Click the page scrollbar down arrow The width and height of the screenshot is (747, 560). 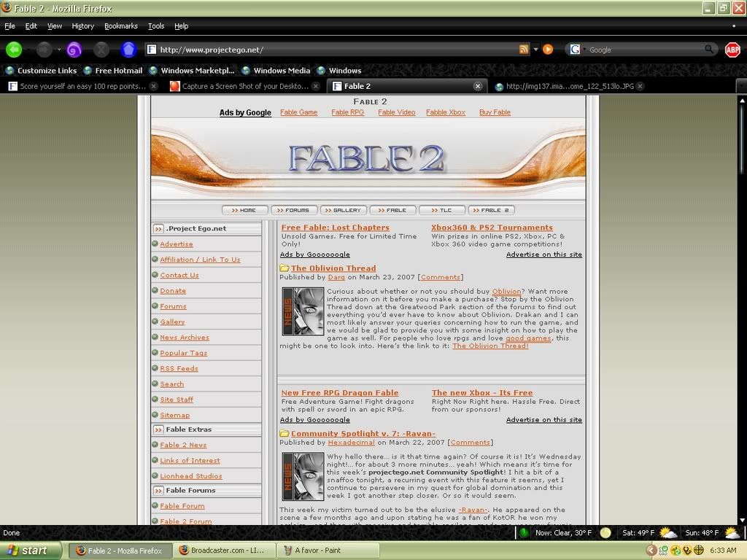click(742, 521)
